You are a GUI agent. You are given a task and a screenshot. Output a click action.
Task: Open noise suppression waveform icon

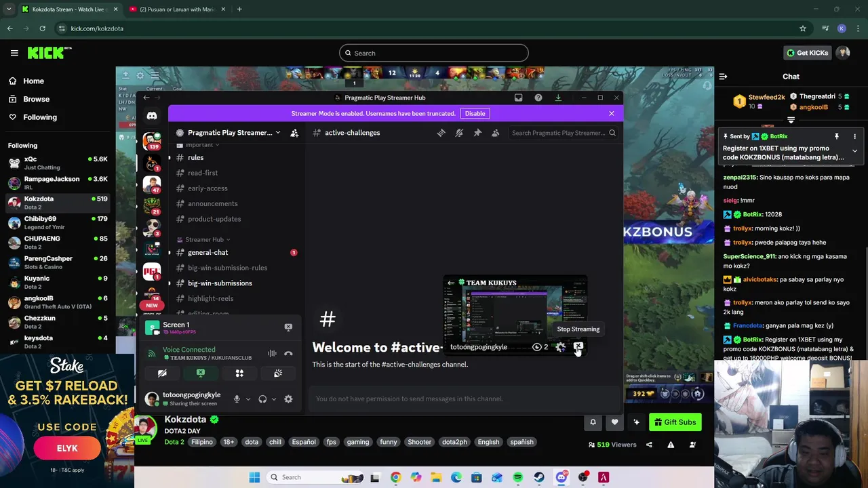(x=272, y=353)
